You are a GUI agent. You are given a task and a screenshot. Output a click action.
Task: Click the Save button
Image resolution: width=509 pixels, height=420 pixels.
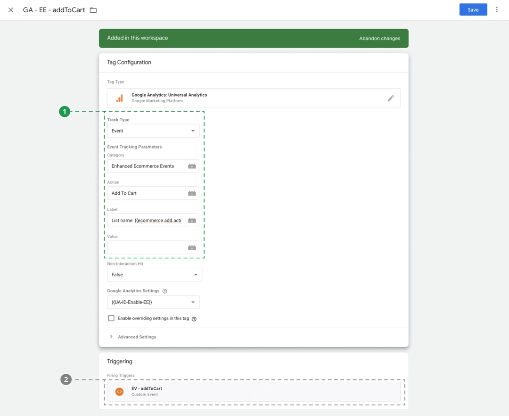tap(473, 10)
